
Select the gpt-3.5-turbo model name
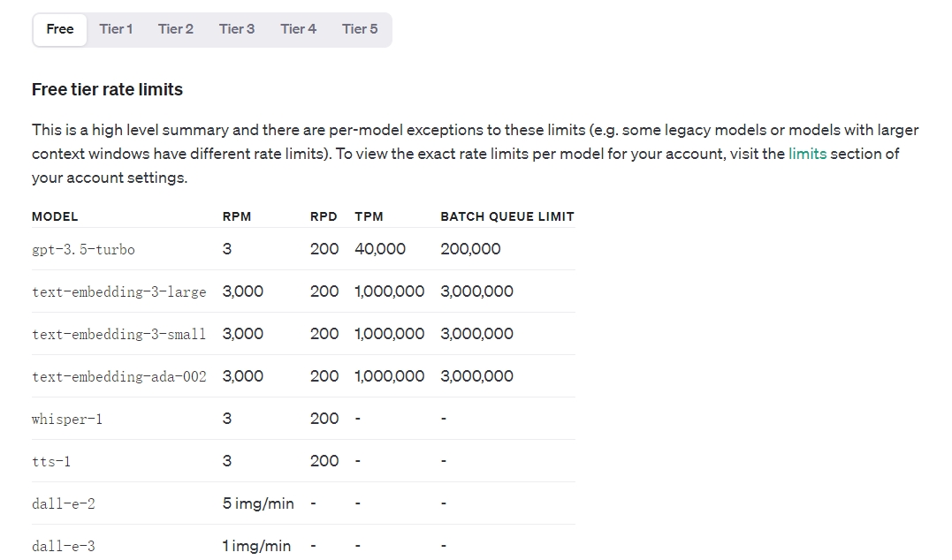coord(83,249)
